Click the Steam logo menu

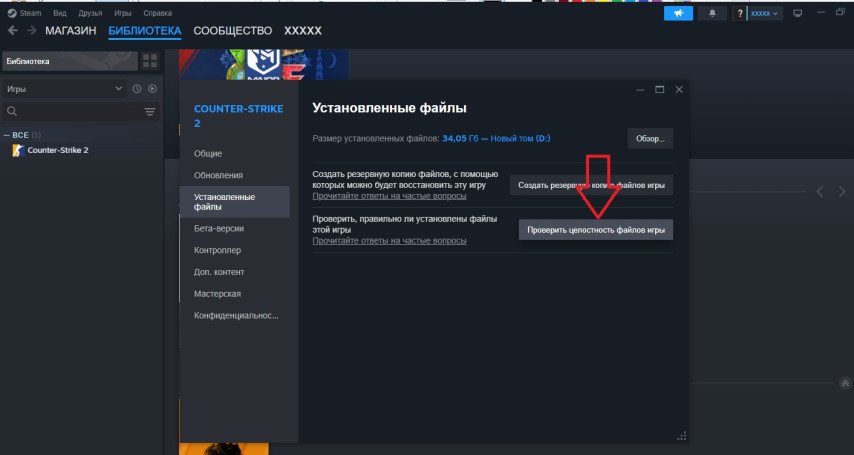[24, 13]
